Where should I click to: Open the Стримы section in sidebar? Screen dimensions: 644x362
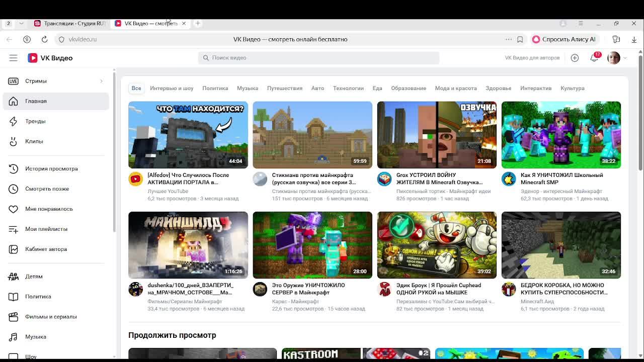pos(56,81)
